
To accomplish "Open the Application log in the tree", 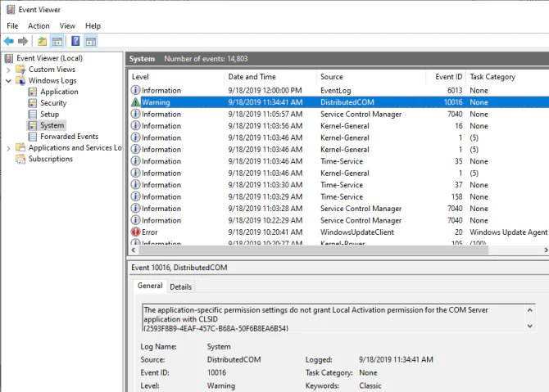I will click(59, 92).
